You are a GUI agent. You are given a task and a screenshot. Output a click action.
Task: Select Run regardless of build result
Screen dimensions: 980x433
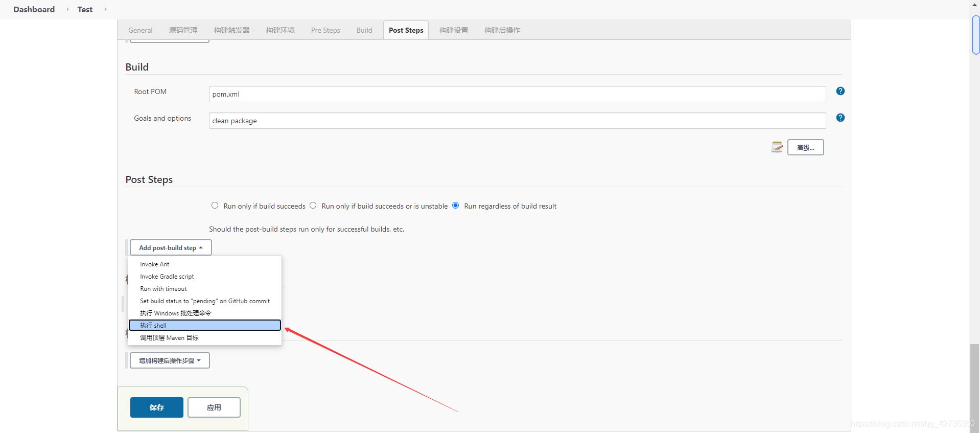(x=455, y=206)
